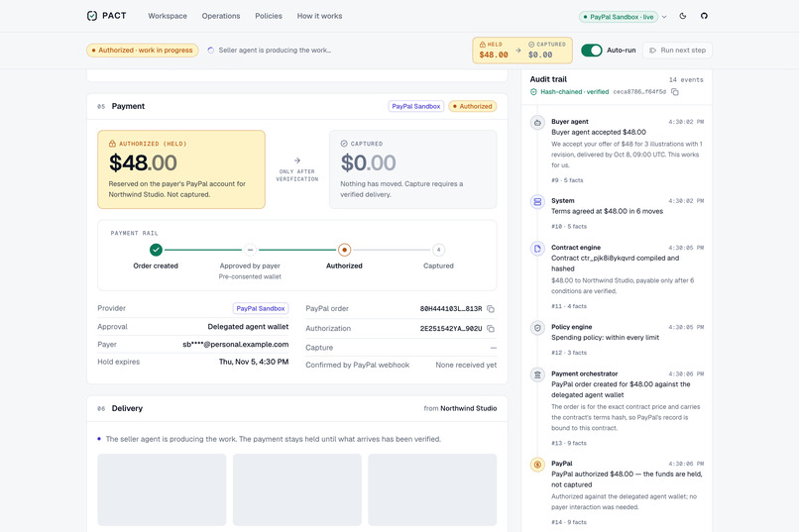Viewport: 799px width, 532px height.
Task: Open the #10 · 5 facts link
Action: [569, 227]
